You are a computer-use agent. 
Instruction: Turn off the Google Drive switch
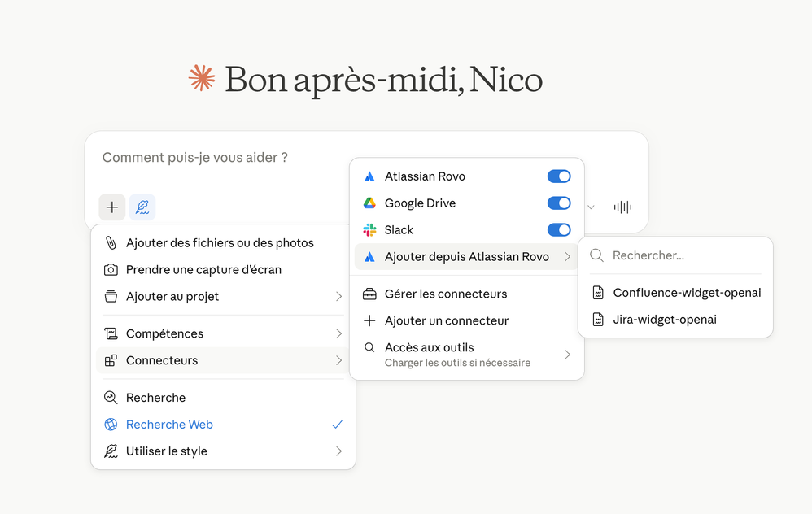click(x=559, y=203)
